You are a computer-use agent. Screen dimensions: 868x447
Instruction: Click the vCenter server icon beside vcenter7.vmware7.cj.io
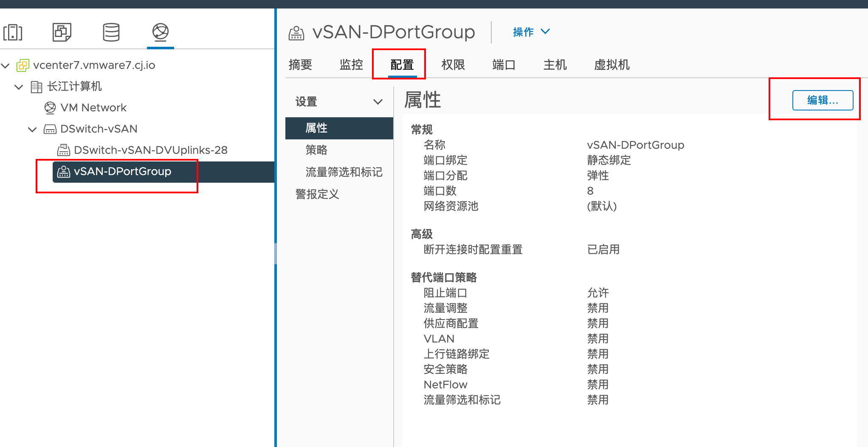[23, 65]
